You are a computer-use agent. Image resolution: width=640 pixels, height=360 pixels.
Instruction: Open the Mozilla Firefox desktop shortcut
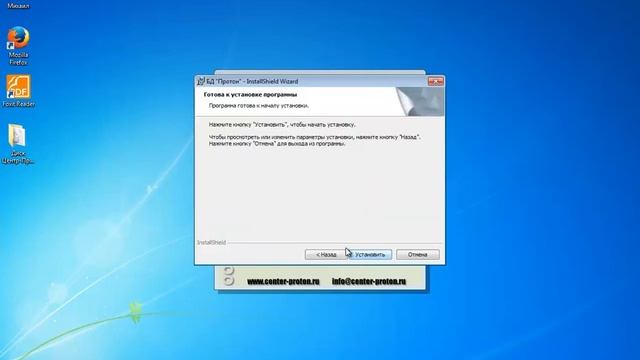tap(18, 45)
